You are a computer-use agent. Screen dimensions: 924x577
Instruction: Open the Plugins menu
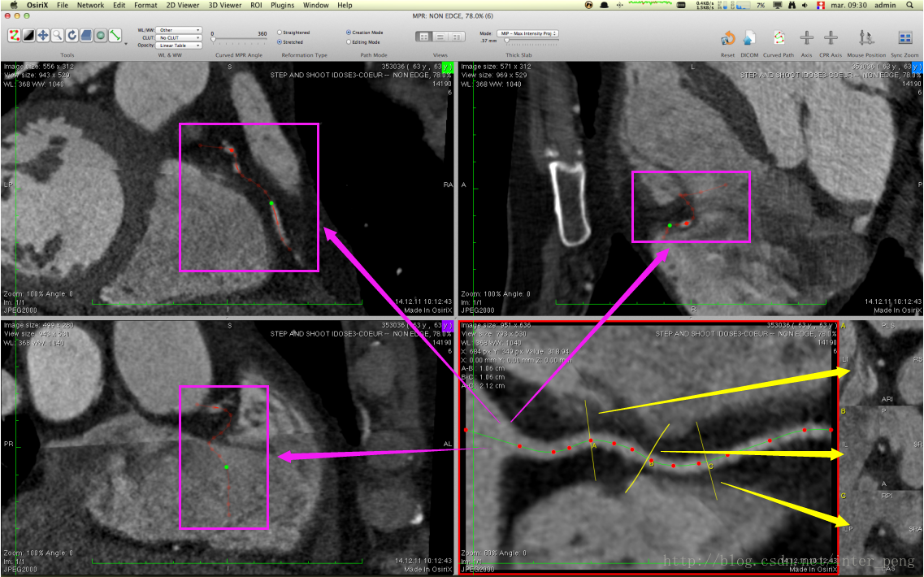pyautogui.click(x=282, y=6)
